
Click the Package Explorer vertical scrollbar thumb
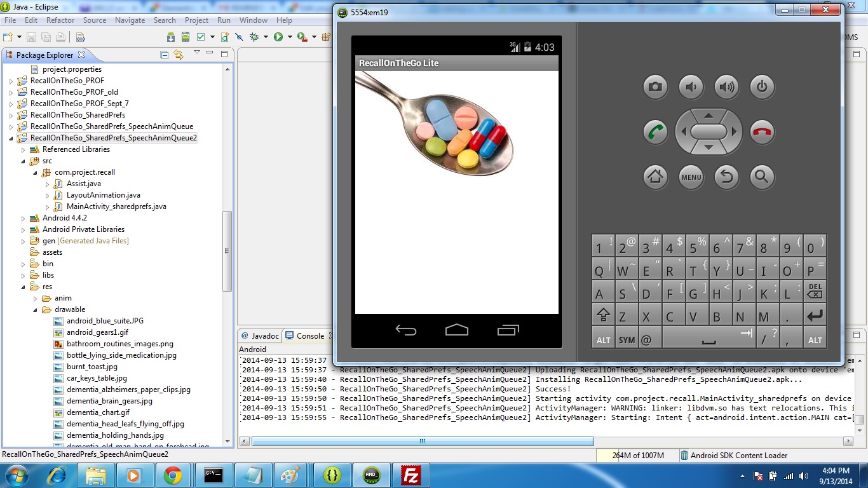click(x=227, y=252)
